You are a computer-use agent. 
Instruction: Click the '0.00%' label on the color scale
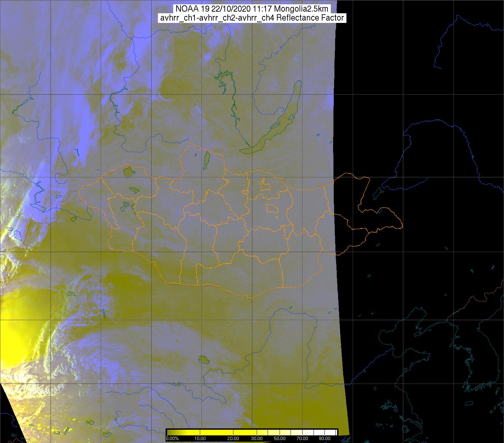172,438
